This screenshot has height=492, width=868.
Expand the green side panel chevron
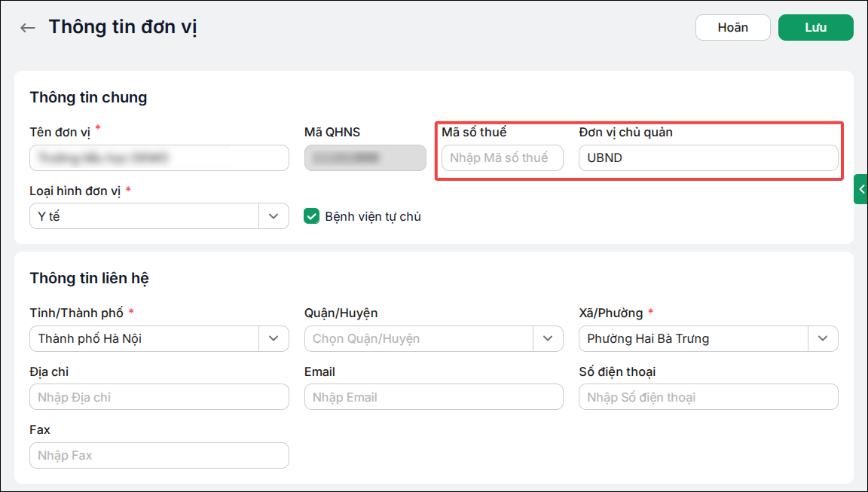pos(861,189)
